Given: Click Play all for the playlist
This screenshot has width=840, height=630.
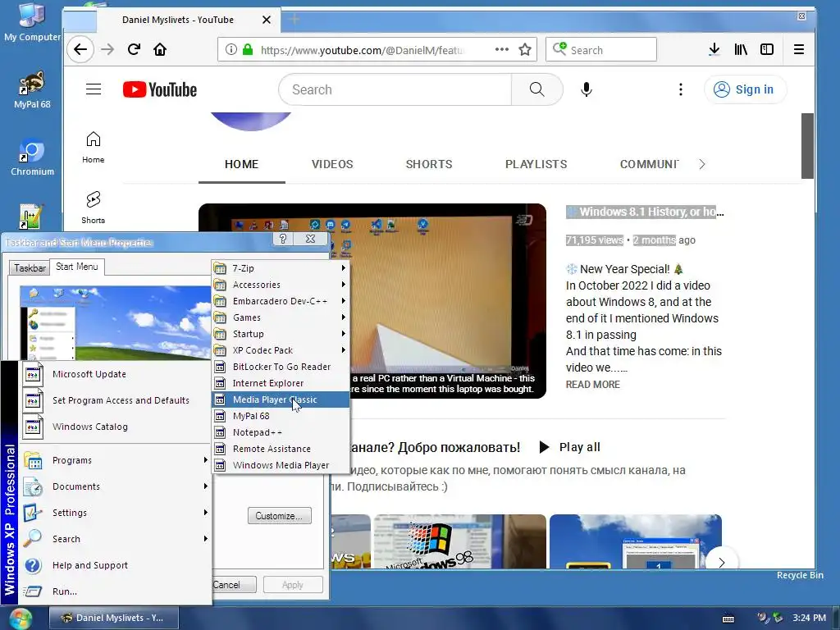Looking at the screenshot, I should coord(569,447).
